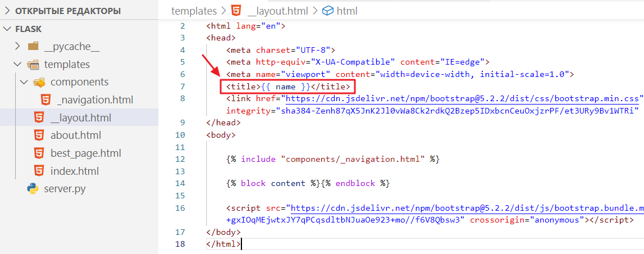Click the HTML5 icon of index.html
This screenshot has width=644, height=254.
click(x=39, y=171)
